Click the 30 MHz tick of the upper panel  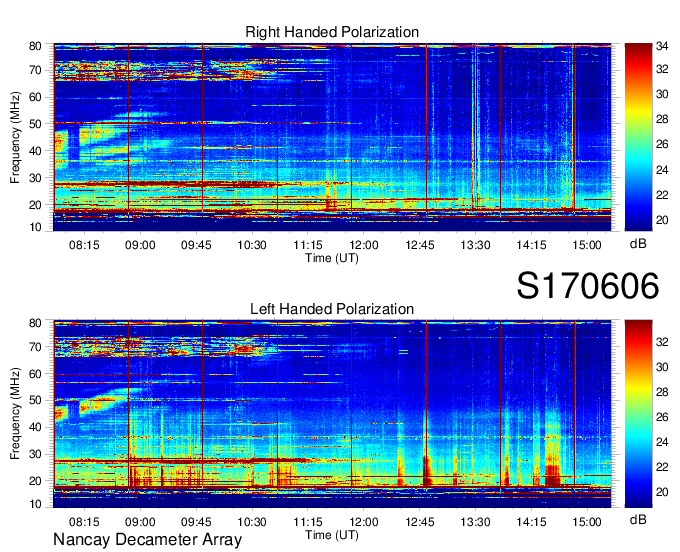[35, 178]
